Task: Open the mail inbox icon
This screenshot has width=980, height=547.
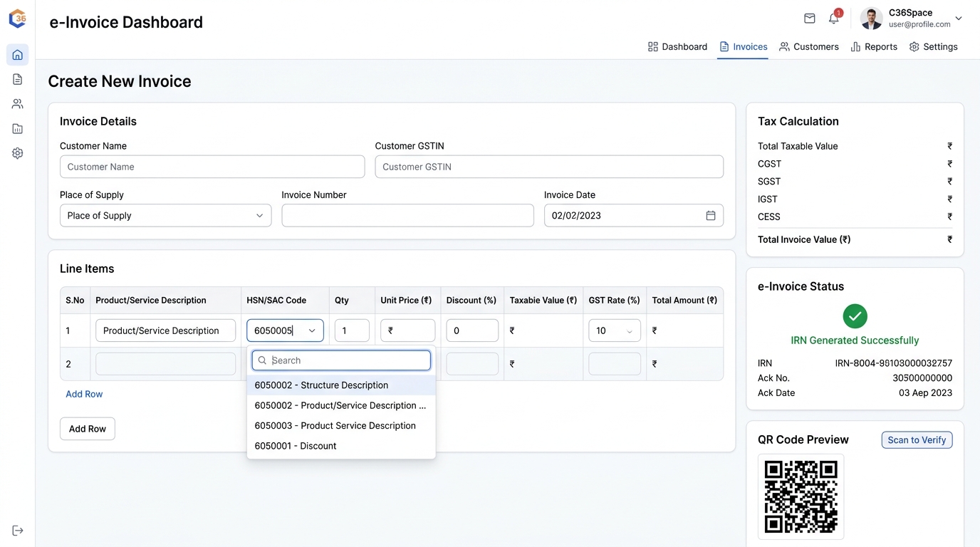Action: [x=809, y=19]
